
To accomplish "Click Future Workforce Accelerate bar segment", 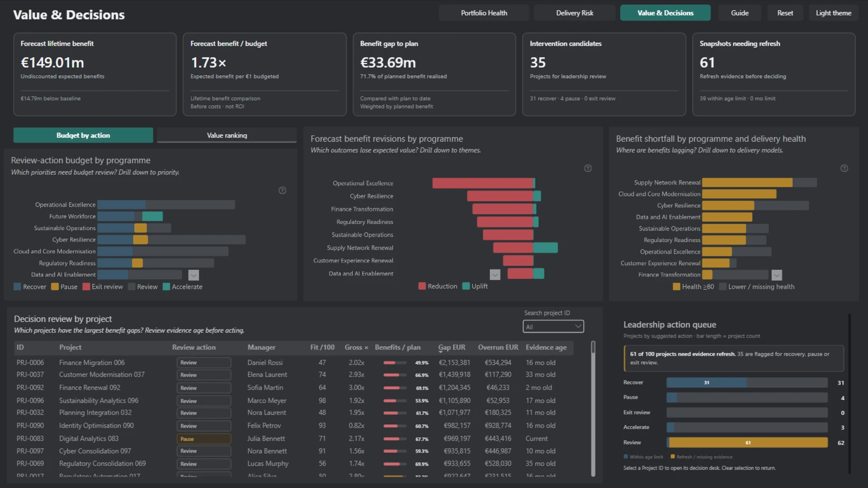I will 152,216.
